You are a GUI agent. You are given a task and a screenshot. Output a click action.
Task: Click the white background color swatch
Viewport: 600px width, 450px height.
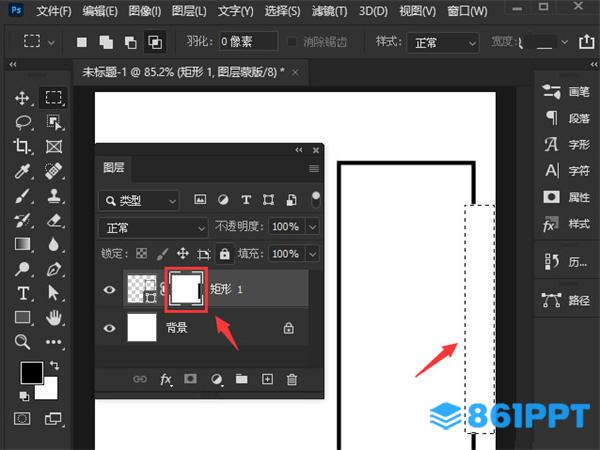click(x=50, y=391)
